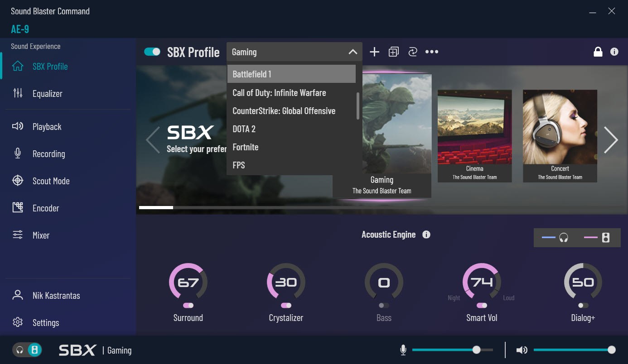Click the dropdown list scrollbar
This screenshot has height=364, width=628.
click(358, 106)
